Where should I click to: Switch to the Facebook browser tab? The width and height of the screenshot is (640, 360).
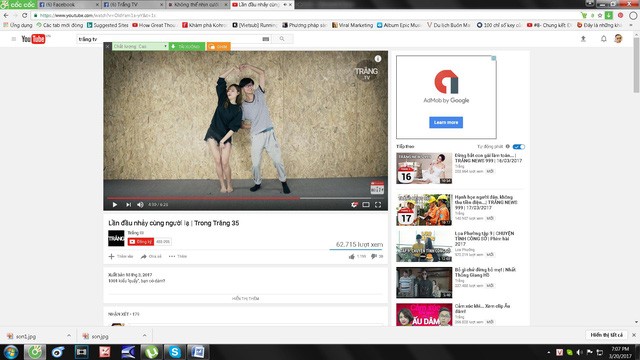tap(69, 4)
